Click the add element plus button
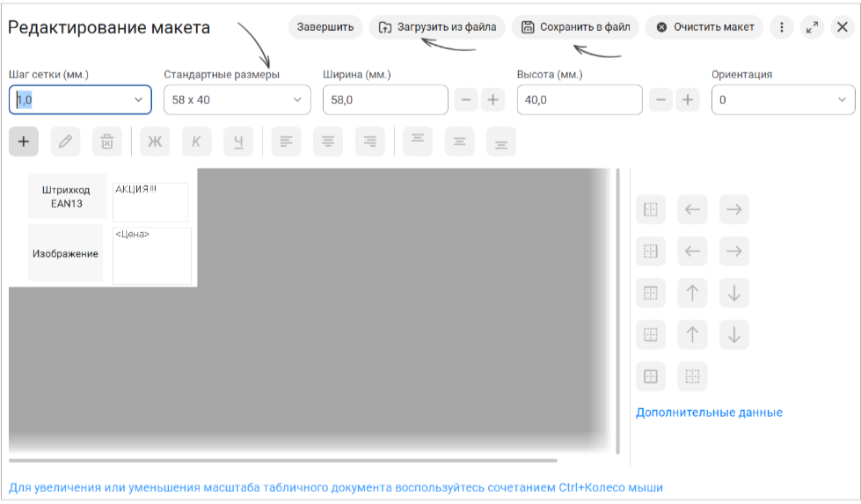 (x=24, y=142)
